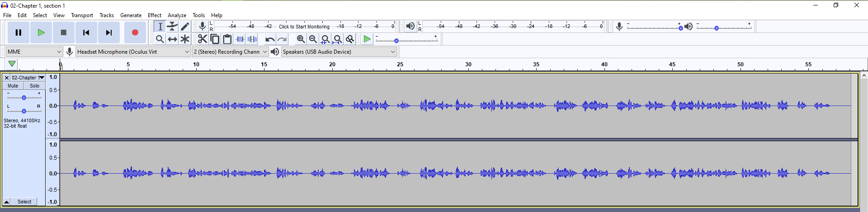Click the track Select button

24,202
